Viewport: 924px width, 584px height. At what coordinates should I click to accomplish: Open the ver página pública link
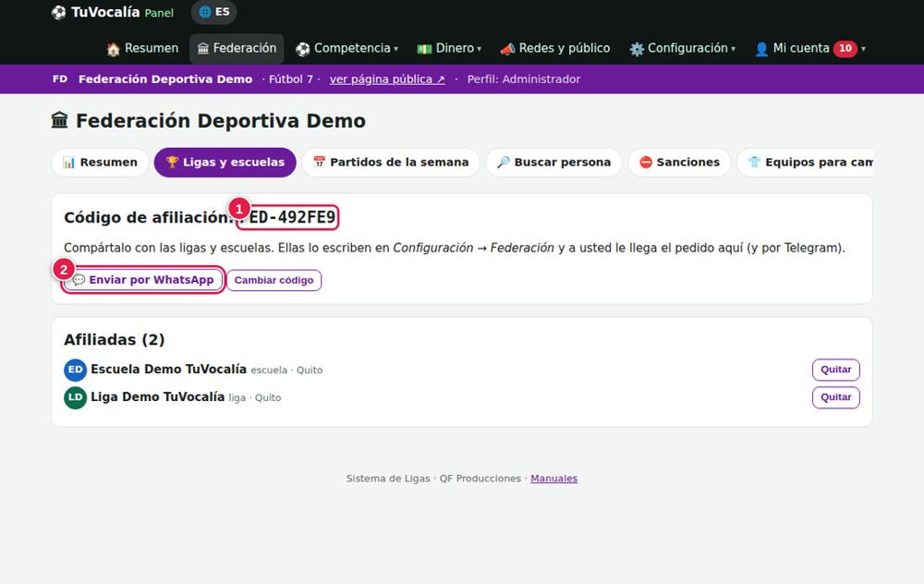click(387, 79)
